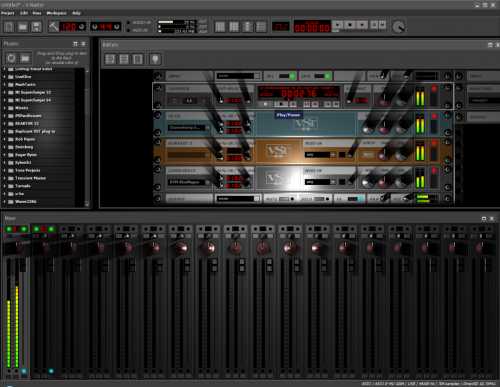Click the Steinberg folder name in the plugin list
The width and height of the screenshot is (500, 387).
24,147
